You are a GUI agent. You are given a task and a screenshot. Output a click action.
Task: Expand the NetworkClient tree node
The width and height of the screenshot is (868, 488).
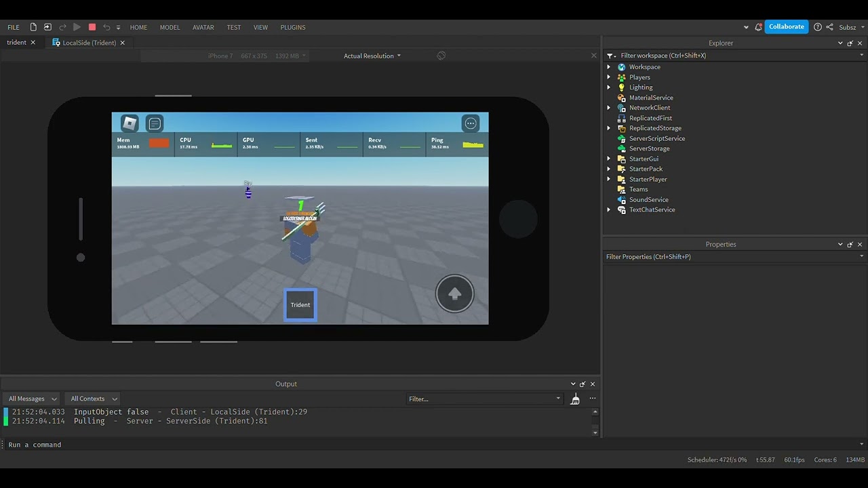pos(608,108)
